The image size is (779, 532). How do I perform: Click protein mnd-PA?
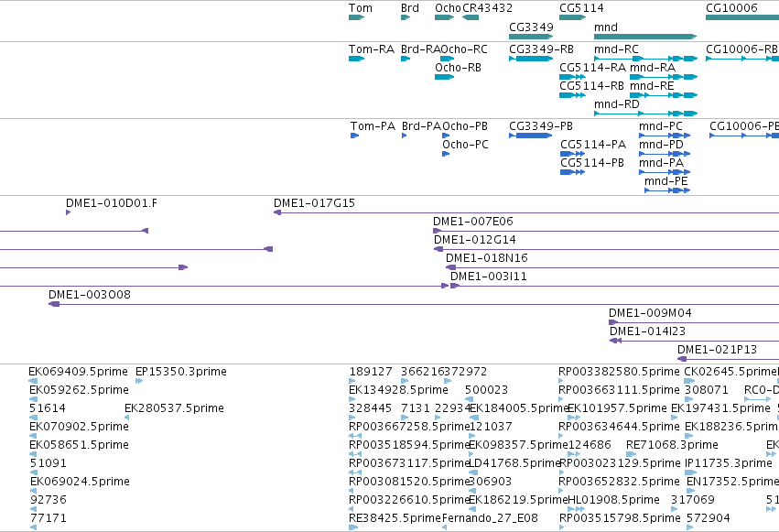(x=665, y=172)
